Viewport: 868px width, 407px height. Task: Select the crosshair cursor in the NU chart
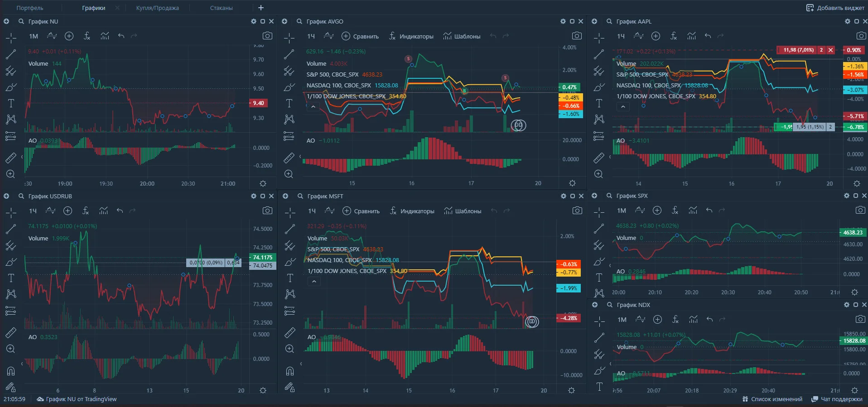coord(11,38)
